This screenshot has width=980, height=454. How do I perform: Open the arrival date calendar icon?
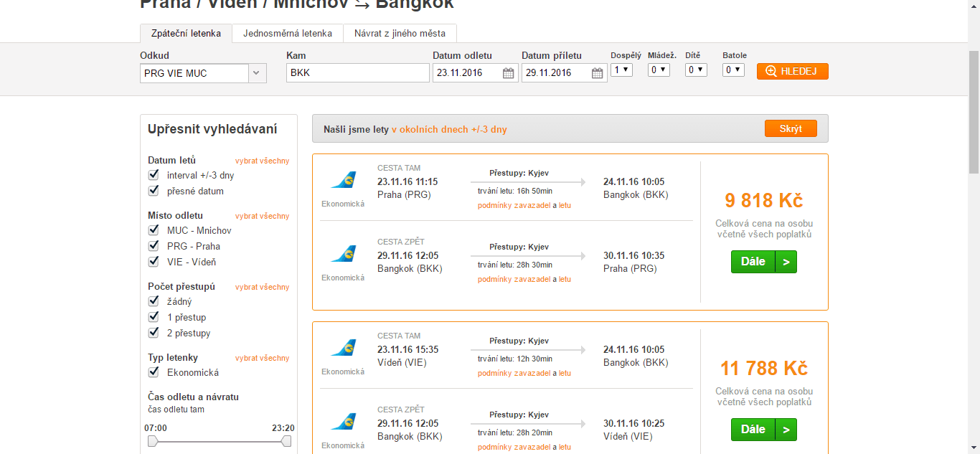pyautogui.click(x=597, y=72)
